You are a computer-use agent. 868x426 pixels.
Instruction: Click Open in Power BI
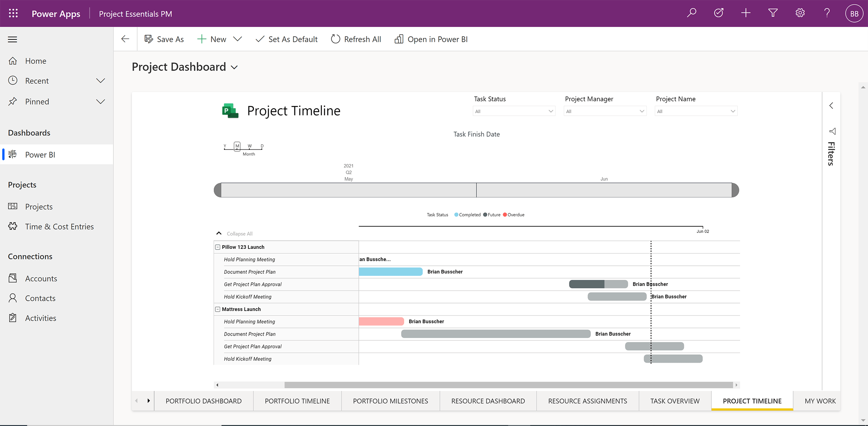tap(431, 39)
